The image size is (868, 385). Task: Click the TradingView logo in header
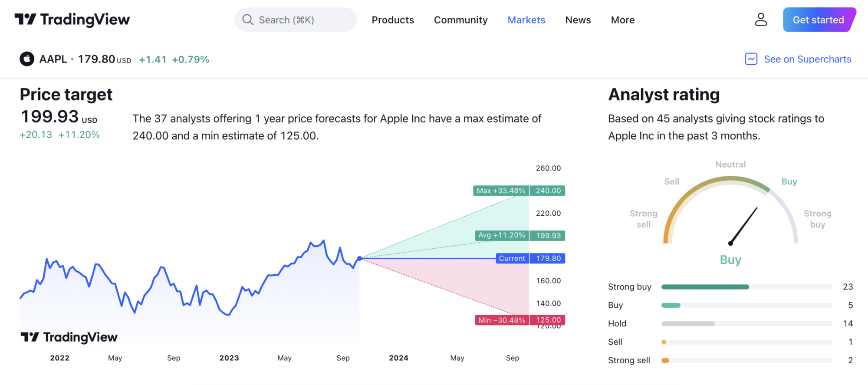click(72, 20)
